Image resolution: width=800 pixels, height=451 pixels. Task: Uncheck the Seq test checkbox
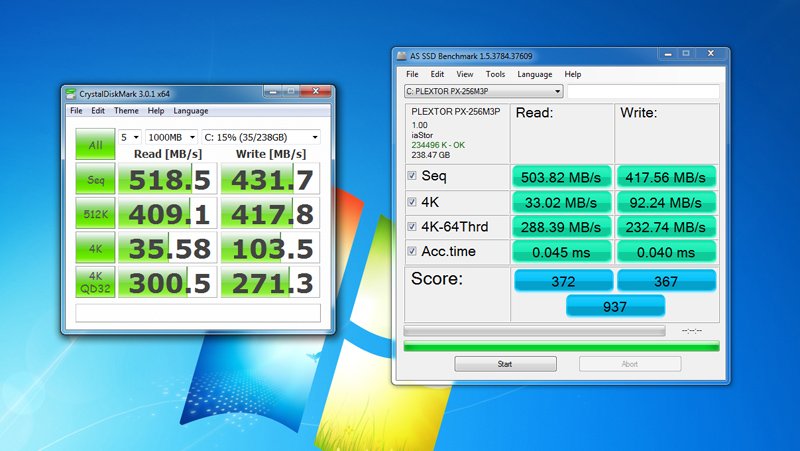coord(413,176)
